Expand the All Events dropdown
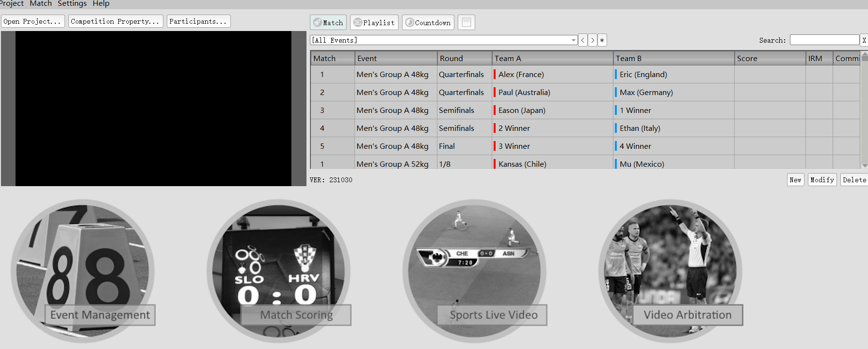The height and width of the screenshot is (349, 868). click(574, 40)
